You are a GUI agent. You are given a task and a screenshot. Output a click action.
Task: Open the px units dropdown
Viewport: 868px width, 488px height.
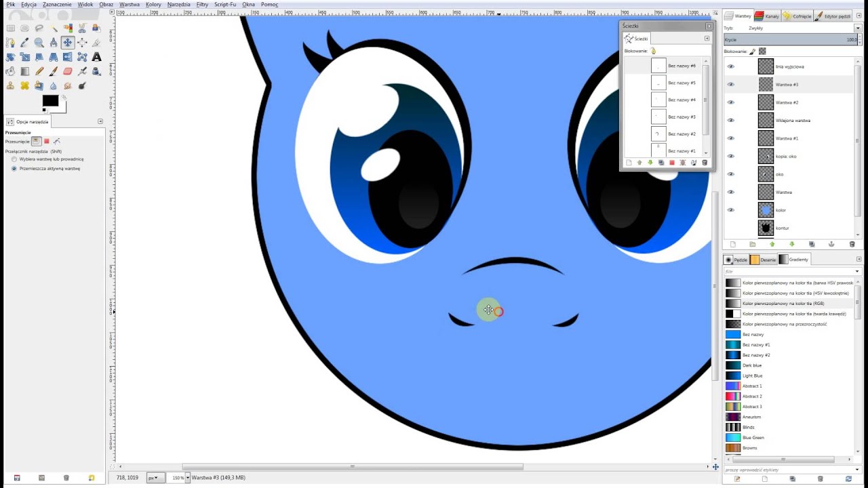[155, 478]
